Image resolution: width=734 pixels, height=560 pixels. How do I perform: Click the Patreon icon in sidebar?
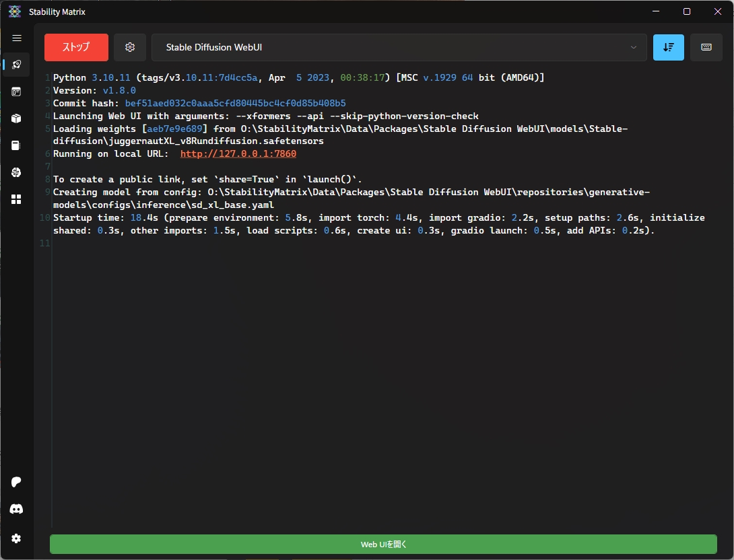pyautogui.click(x=17, y=482)
